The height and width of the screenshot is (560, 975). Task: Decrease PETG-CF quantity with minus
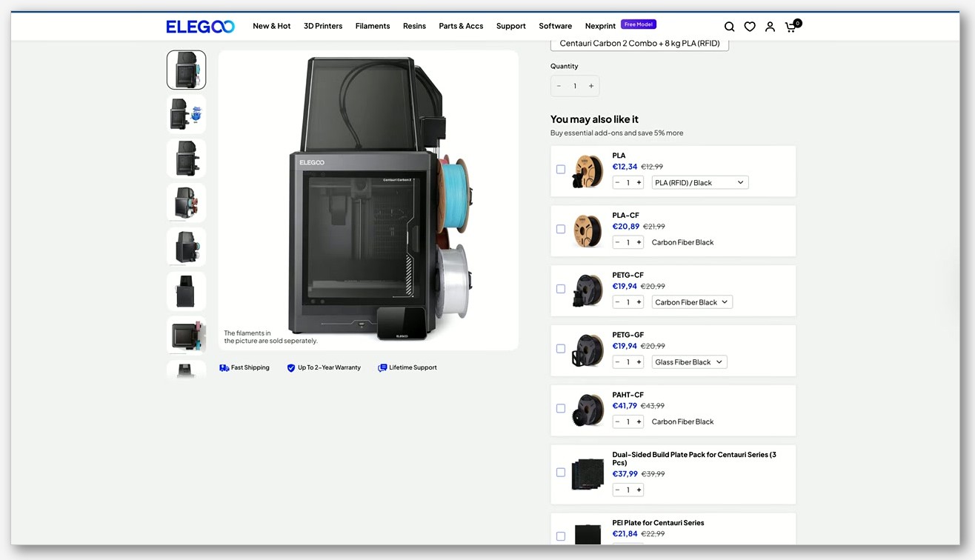[617, 302]
